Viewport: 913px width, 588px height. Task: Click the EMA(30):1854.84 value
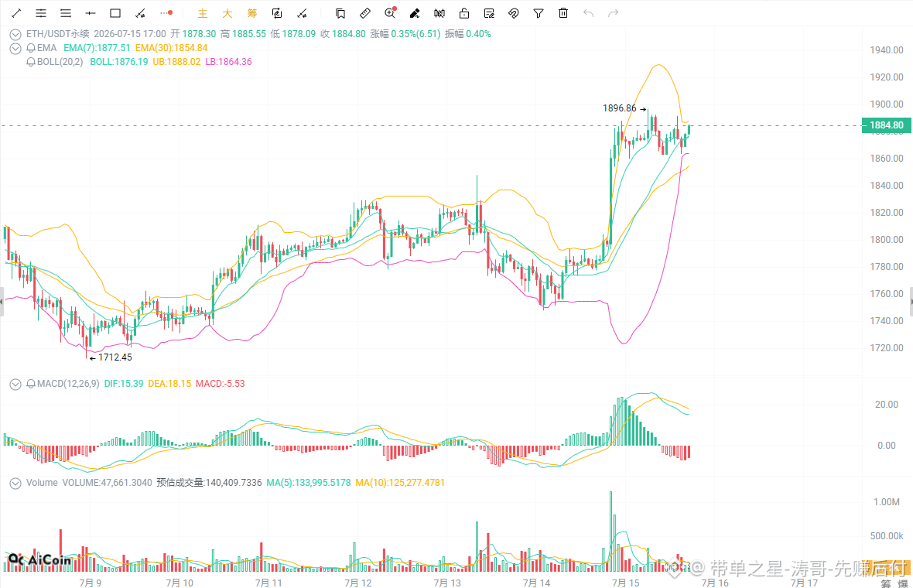[x=171, y=48]
